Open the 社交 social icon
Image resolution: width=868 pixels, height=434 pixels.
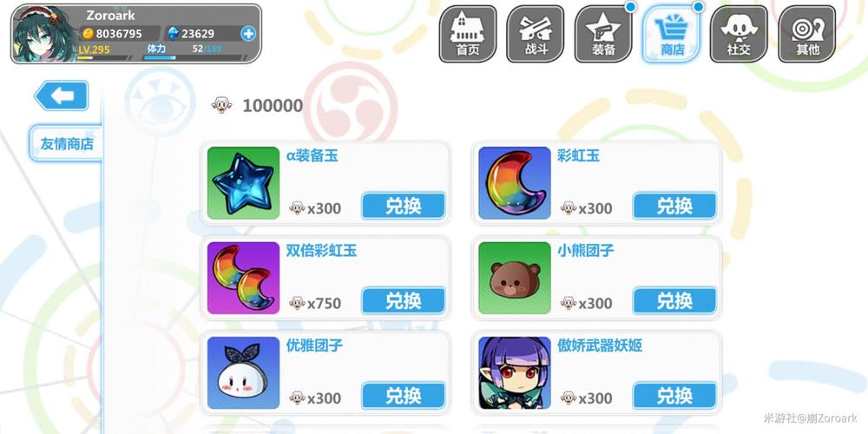click(739, 34)
